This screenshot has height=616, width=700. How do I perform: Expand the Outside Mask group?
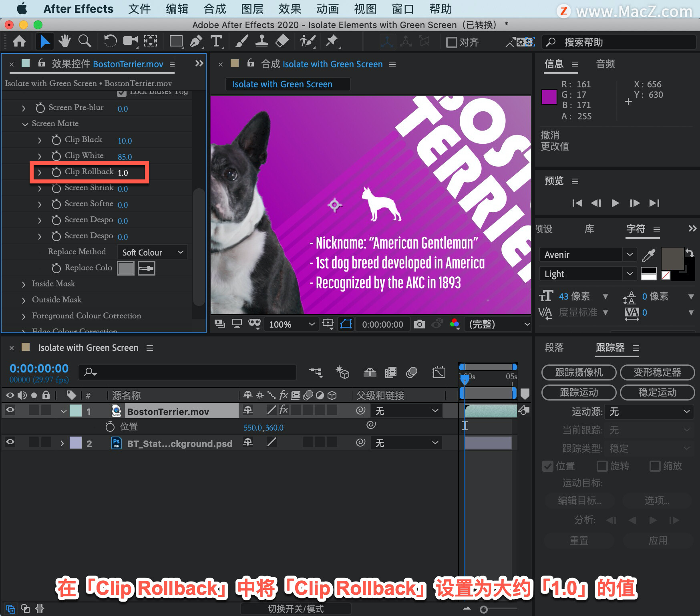click(24, 300)
